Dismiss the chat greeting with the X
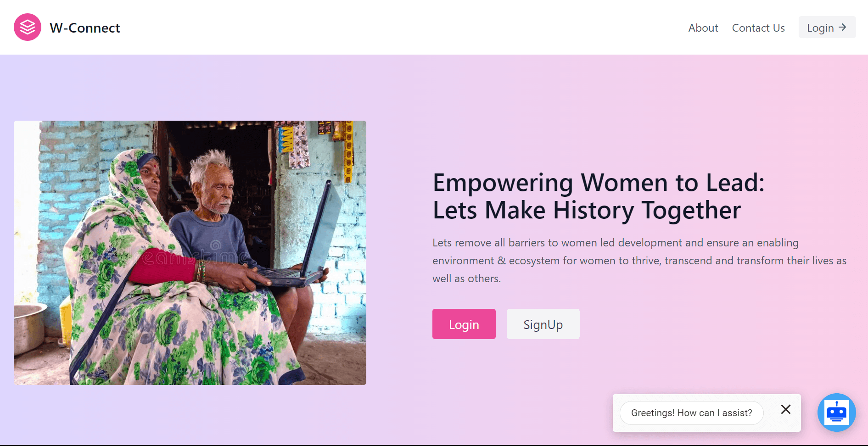This screenshot has width=868, height=446. (x=786, y=409)
